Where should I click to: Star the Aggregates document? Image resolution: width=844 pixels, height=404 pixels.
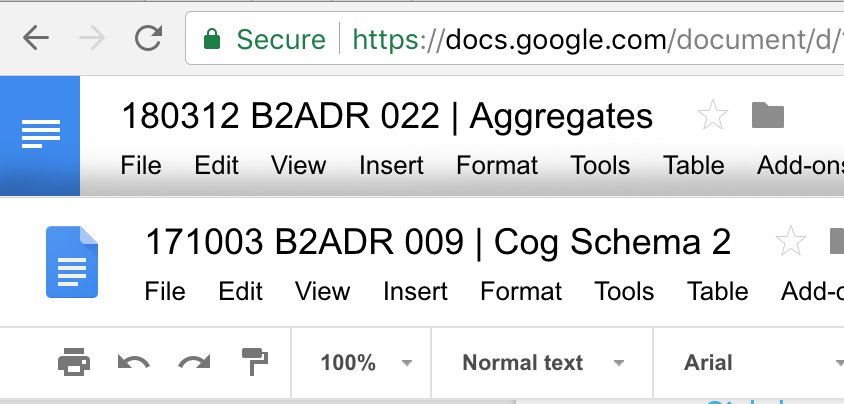coord(712,115)
